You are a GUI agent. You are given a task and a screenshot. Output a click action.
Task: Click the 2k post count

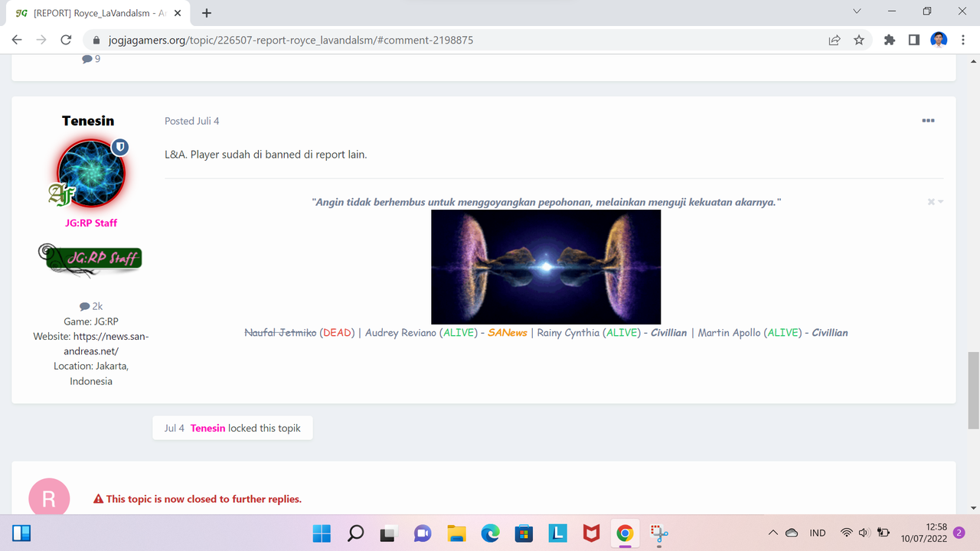pyautogui.click(x=91, y=306)
